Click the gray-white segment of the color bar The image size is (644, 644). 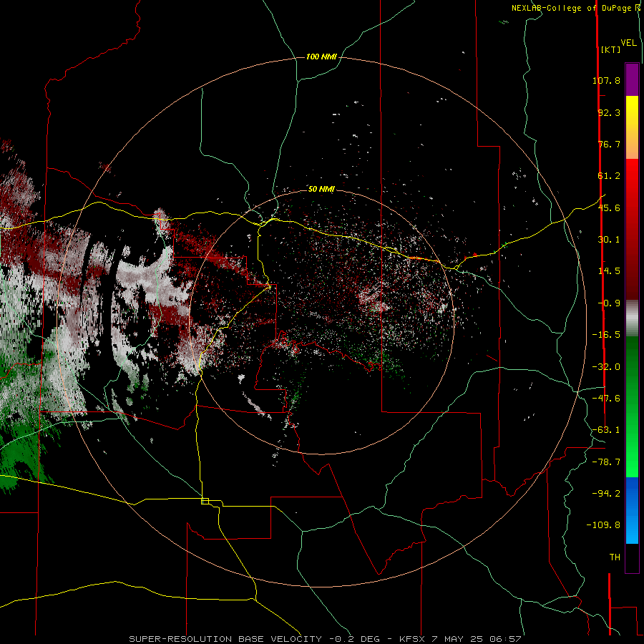pyautogui.click(x=632, y=318)
